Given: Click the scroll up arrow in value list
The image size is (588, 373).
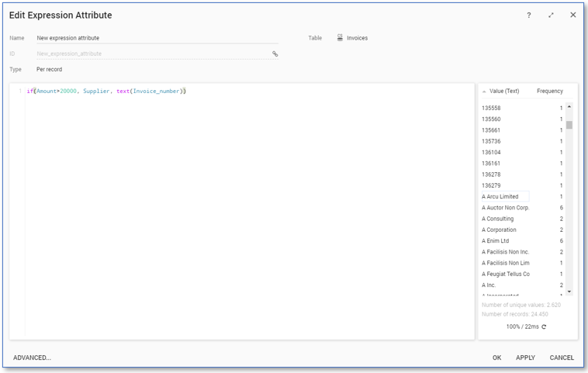Looking at the screenshot, I should tap(569, 107).
